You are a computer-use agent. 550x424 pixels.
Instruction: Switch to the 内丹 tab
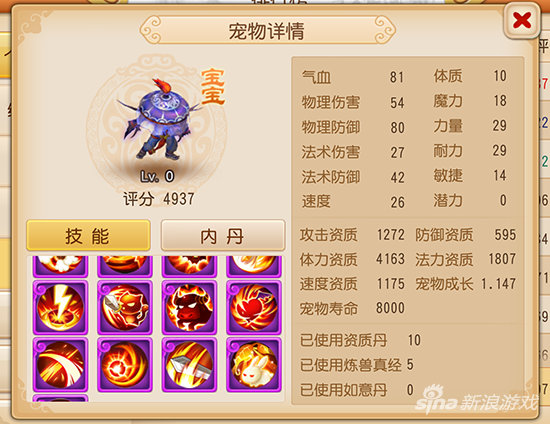(x=223, y=235)
